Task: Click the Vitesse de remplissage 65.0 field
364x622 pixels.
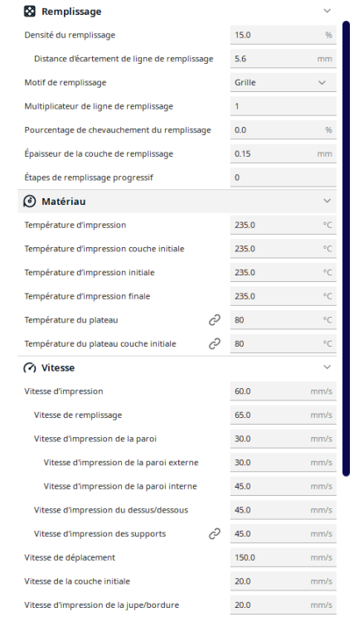Action: coord(283,415)
